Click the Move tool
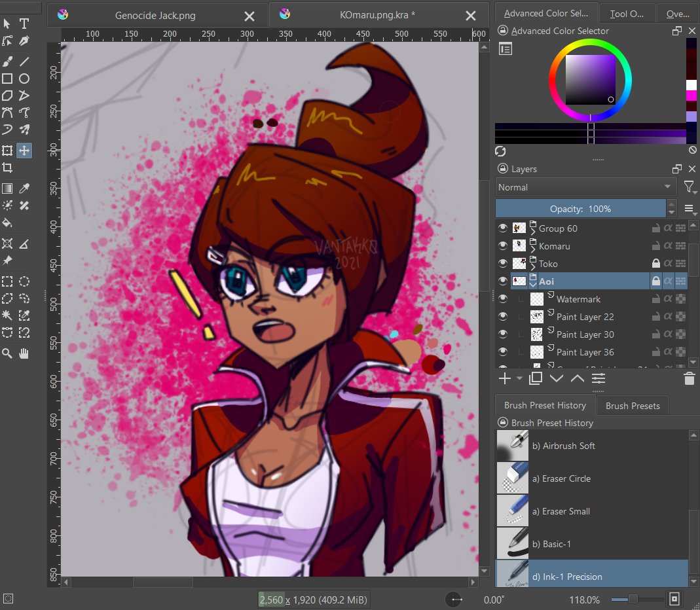The height and width of the screenshot is (610, 700). [x=24, y=151]
